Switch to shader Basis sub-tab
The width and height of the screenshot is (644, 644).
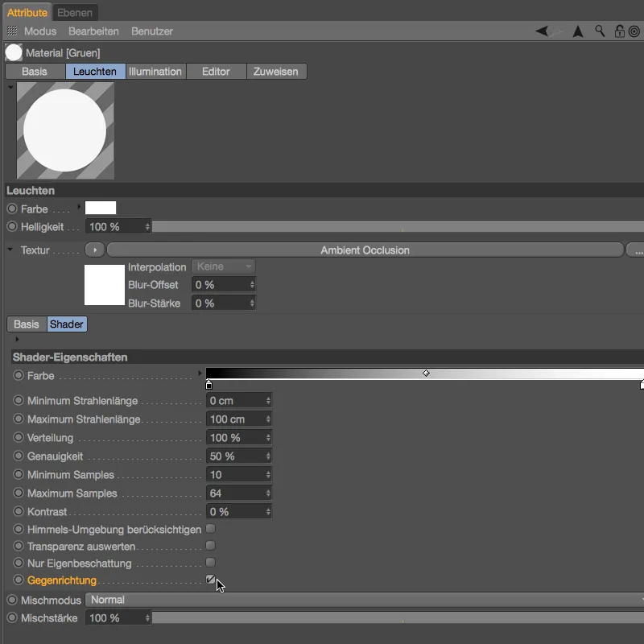pos(27,324)
